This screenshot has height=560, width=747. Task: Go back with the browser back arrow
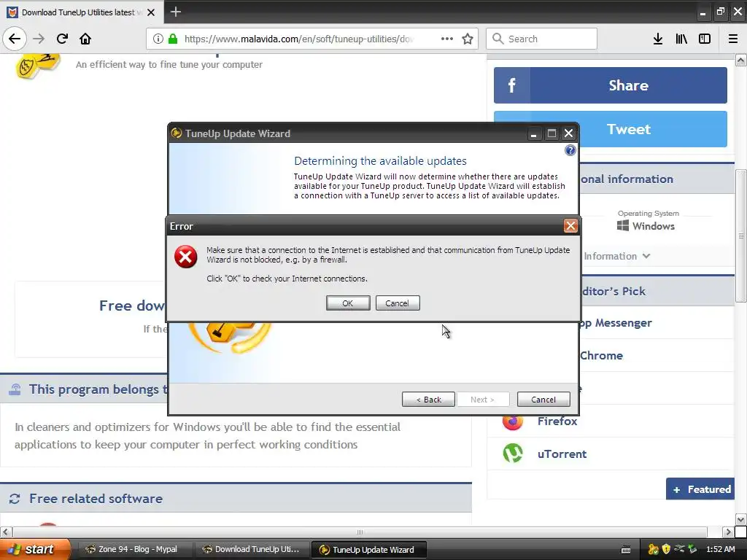tap(15, 39)
